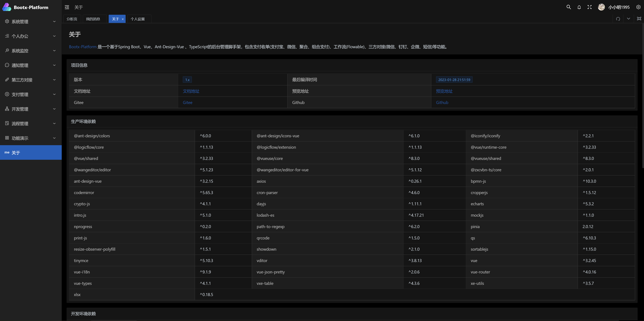Open the settings gear icon at top right
Viewport: 644px width, 321px height.
(638, 7)
